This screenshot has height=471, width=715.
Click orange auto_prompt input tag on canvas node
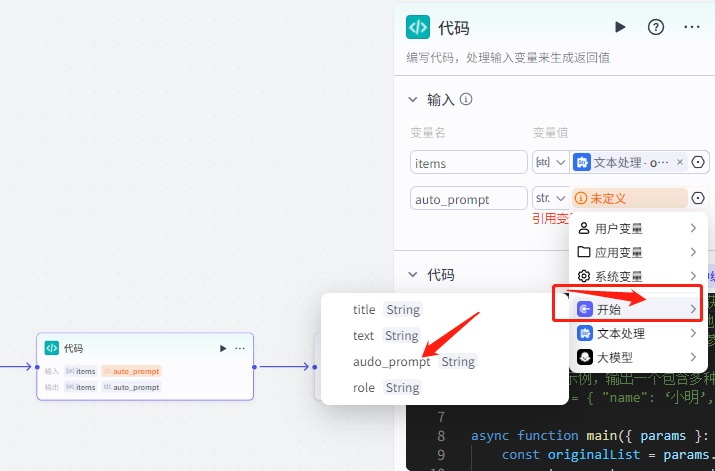pos(131,371)
